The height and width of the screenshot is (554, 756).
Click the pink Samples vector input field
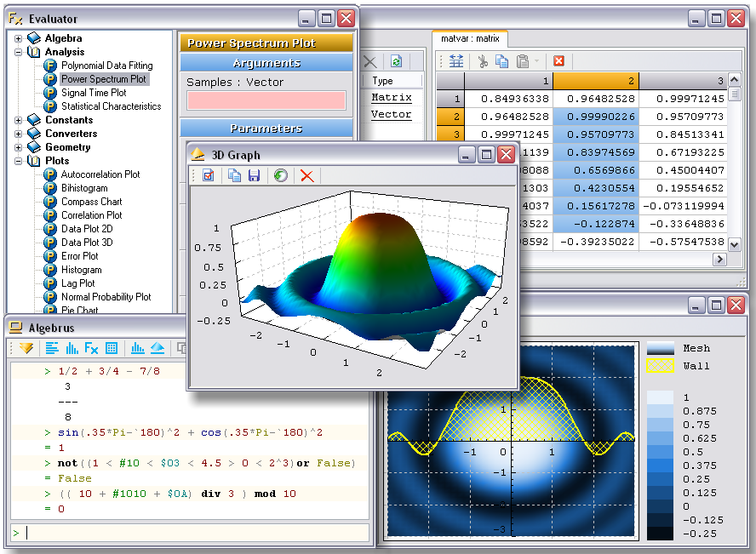tap(266, 100)
